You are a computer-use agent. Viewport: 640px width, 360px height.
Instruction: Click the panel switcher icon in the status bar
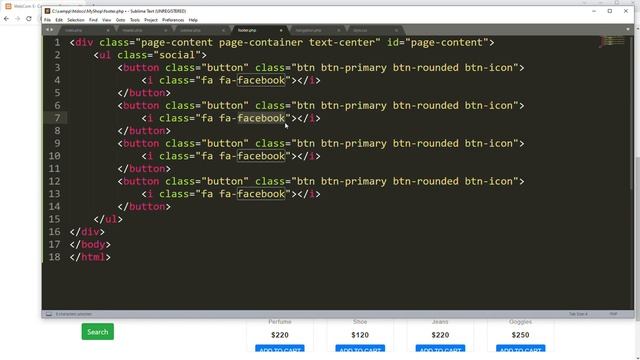[49, 314]
